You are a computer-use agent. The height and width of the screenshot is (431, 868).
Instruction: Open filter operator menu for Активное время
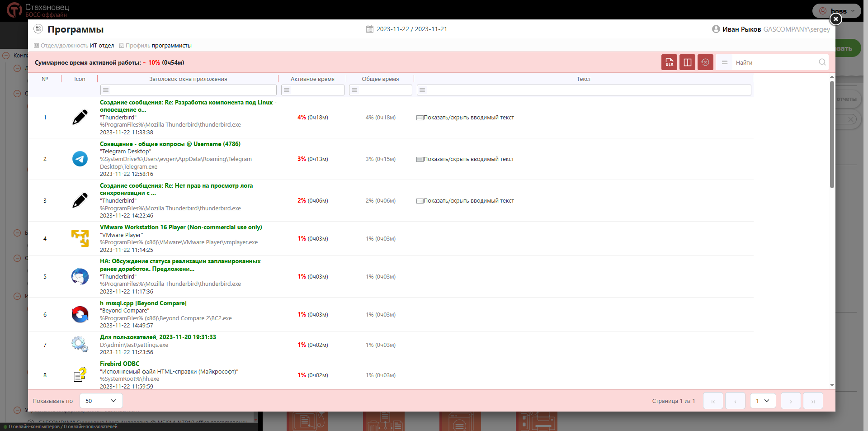[287, 90]
